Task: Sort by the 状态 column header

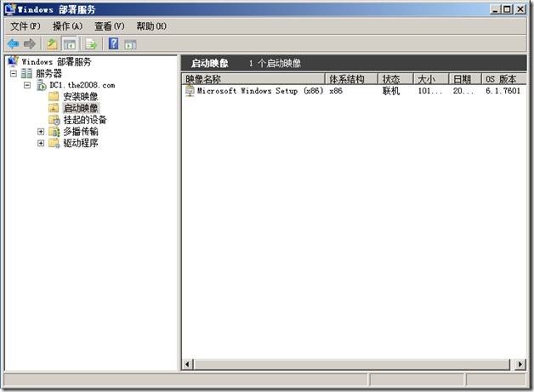Action: click(x=395, y=79)
